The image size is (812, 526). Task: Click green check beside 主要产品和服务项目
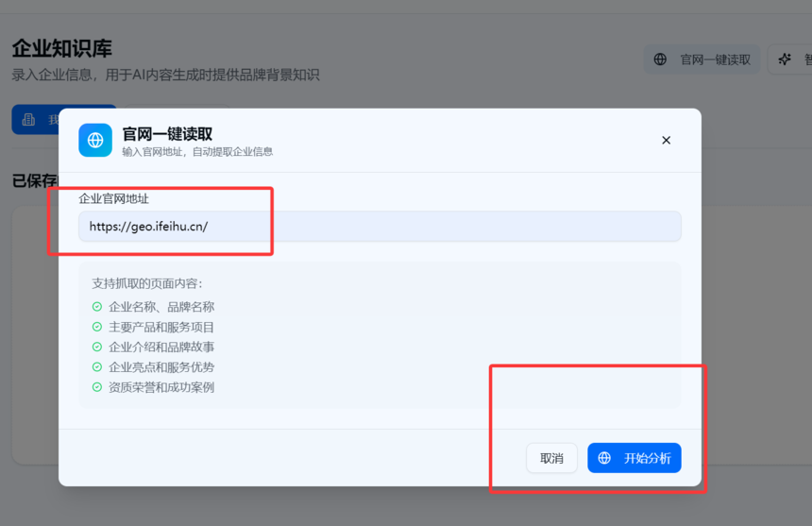pyautogui.click(x=97, y=327)
